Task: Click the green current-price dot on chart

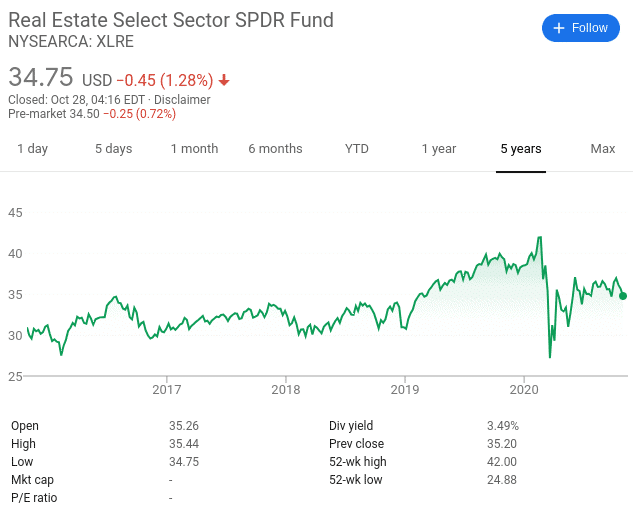Action: (x=623, y=296)
